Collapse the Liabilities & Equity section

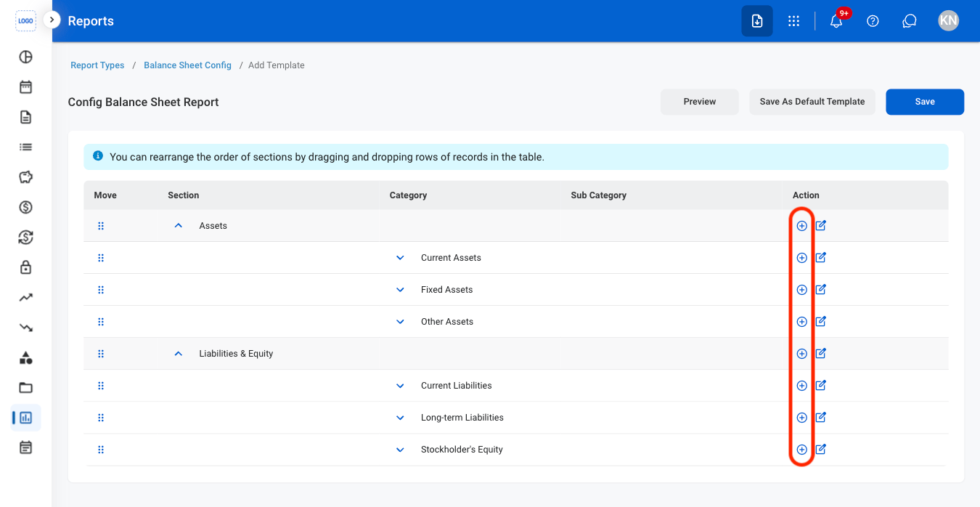point(179,354)
